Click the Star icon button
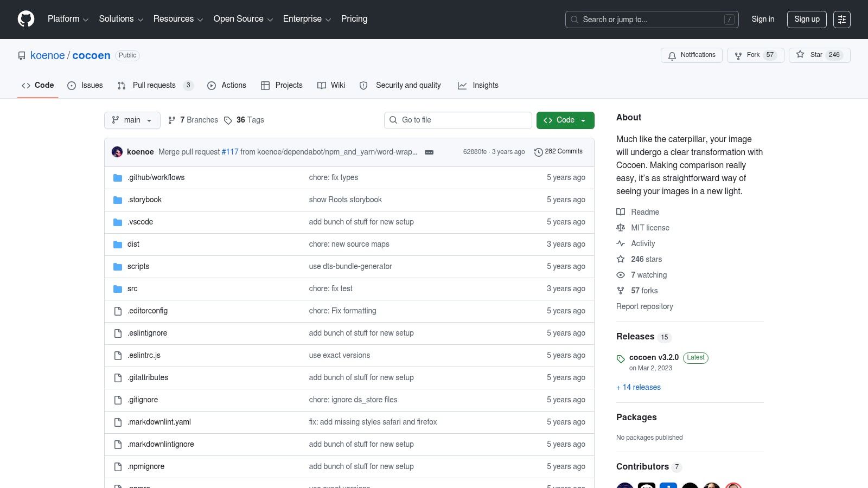This screenshot has width=868, height=488. tap(800, 54)
